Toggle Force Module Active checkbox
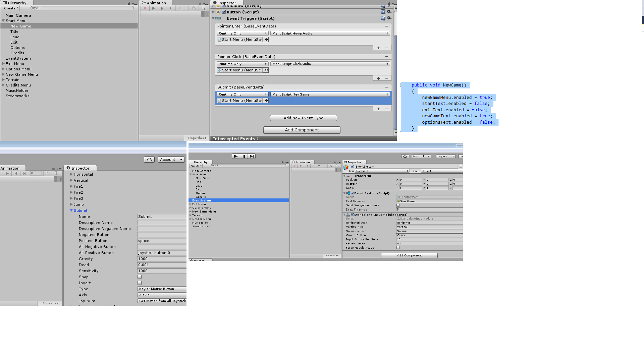This screenshot has height=362, width=644. [x=398, y=248]
